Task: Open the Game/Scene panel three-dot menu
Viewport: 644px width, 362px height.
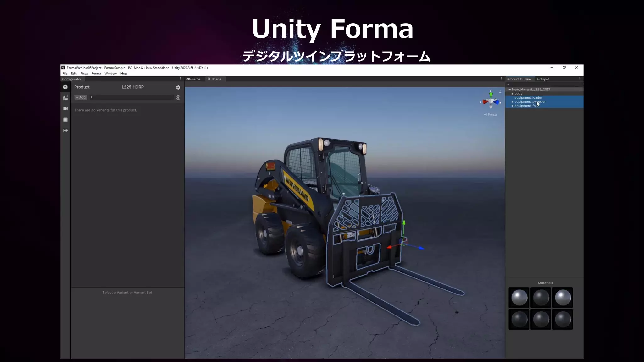Action: click(501, 79)
